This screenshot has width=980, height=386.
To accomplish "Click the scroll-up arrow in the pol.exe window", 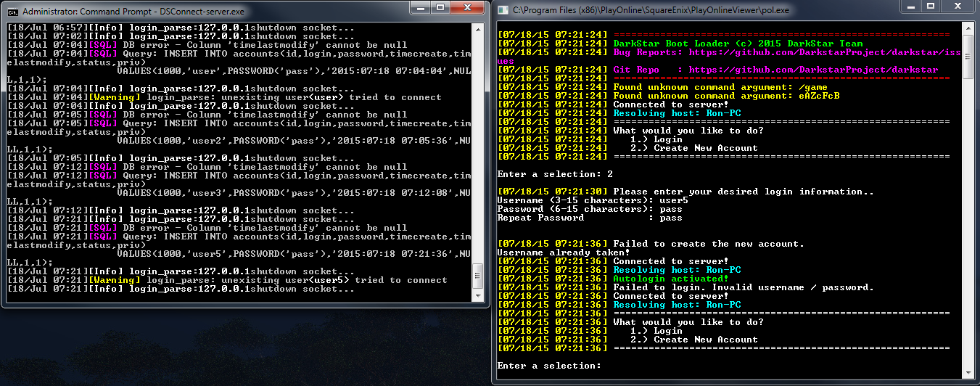I will [x=968, y=30].
